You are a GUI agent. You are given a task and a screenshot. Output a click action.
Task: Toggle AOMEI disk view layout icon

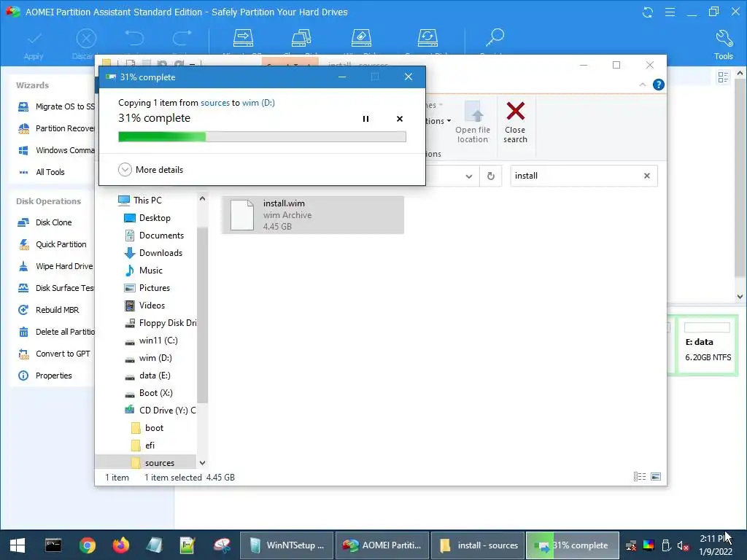tap(723, 77)
